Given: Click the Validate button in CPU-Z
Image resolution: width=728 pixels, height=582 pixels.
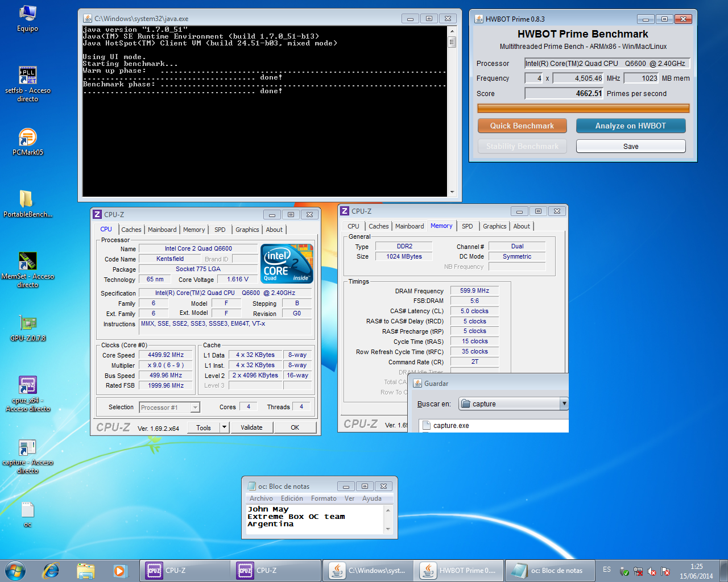Looking at the screenshot, I should point(251,427).
